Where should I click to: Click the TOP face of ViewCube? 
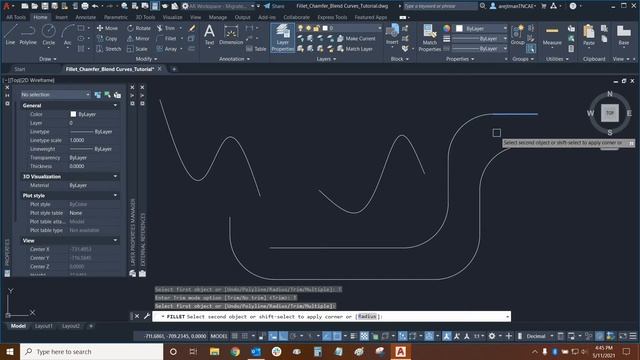tap(610, 113)
